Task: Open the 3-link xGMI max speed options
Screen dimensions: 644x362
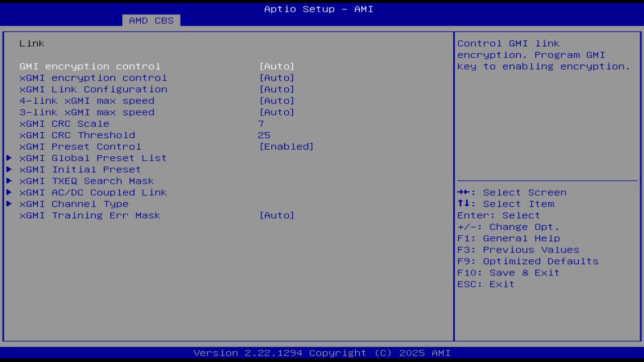Action: click(x=87, y=112)
